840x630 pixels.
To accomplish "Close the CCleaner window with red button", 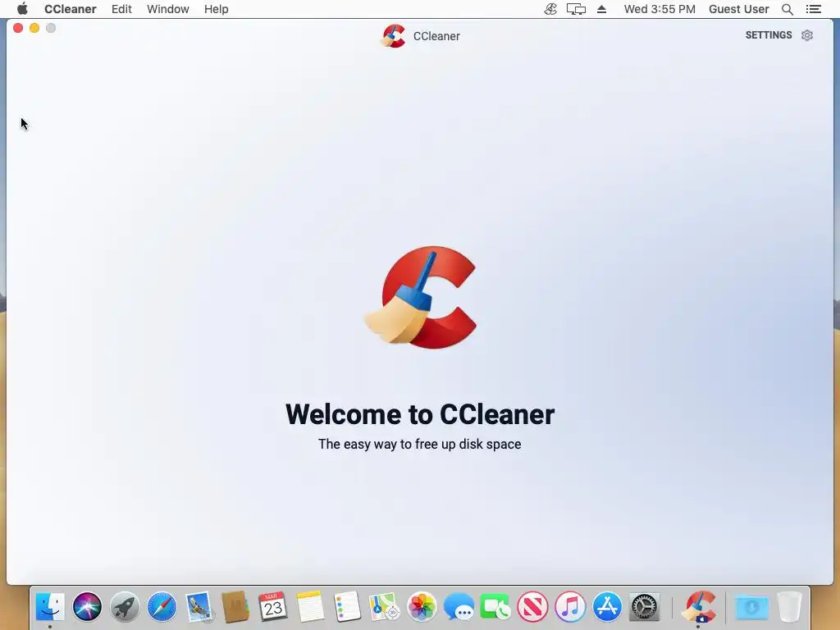I will pyautogui.click(x=18, y=28).
